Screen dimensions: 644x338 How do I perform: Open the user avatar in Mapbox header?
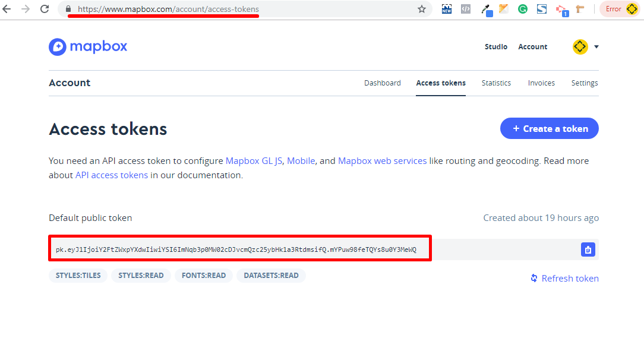(580, 47)
